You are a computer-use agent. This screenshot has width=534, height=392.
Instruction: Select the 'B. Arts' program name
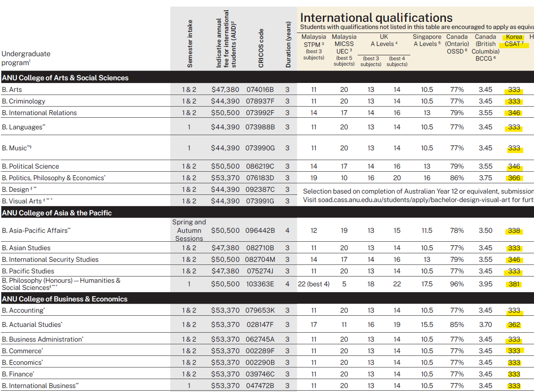[x=12, y=90]
